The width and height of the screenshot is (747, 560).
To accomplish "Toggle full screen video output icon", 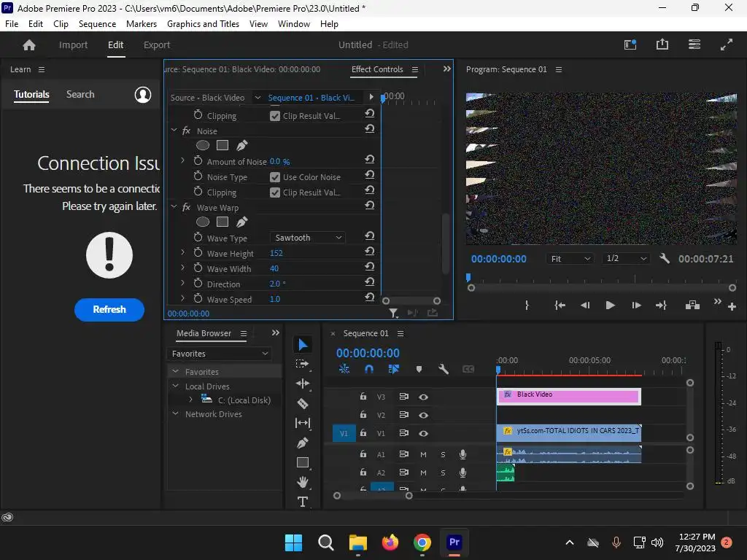I will [x=727, y=44].
